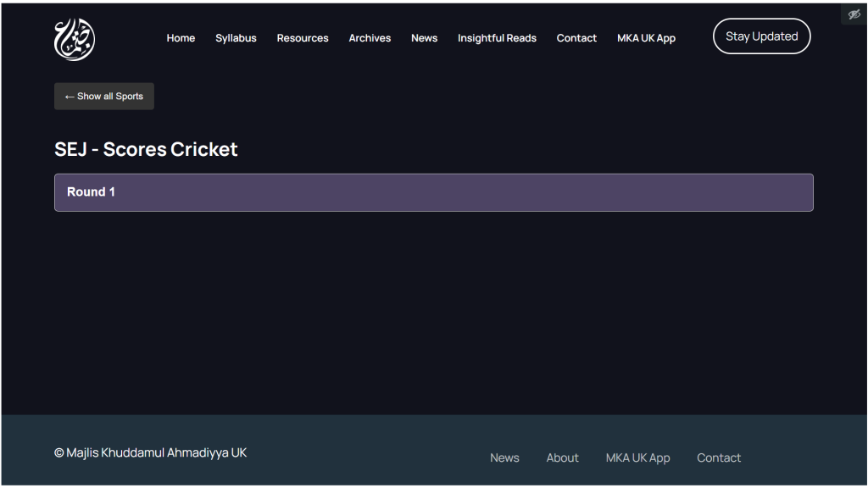Follow the News link in the footer
This screenshot has width=868, height=488.
coord(504,457)
